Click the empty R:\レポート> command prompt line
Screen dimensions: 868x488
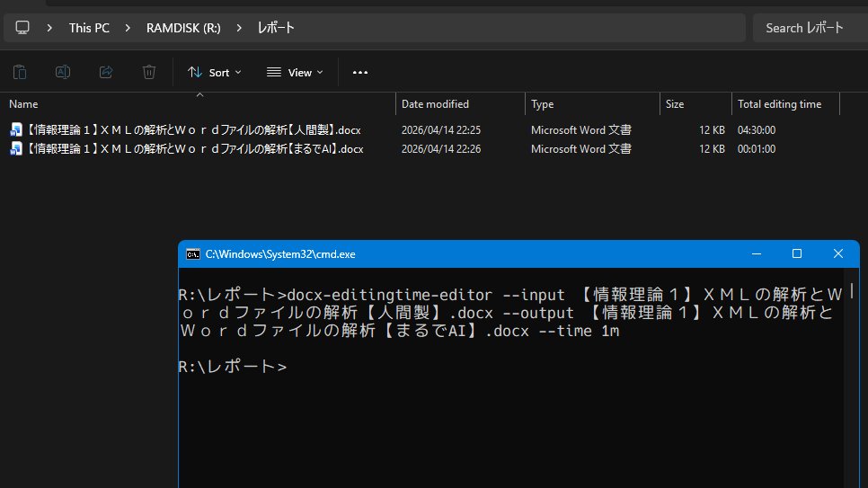click(233, 366)
